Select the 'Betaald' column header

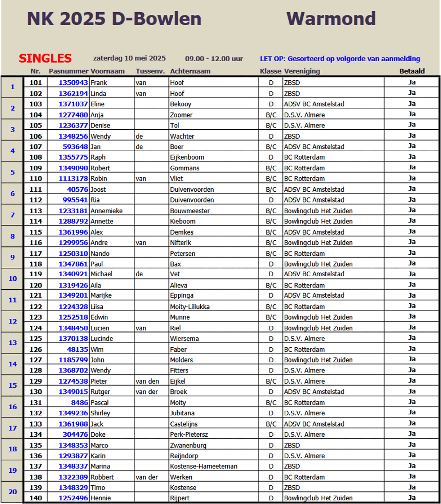(412, 71)
